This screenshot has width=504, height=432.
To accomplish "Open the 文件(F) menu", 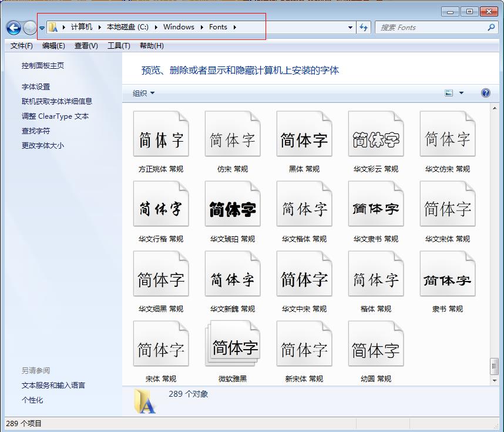I will (x=22, y=46).
